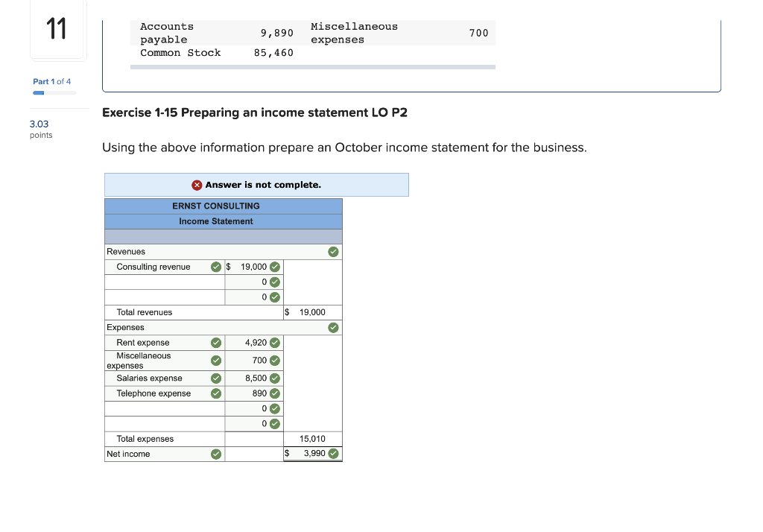
Task: Select the Rent expense account cell
Action: 165,343
